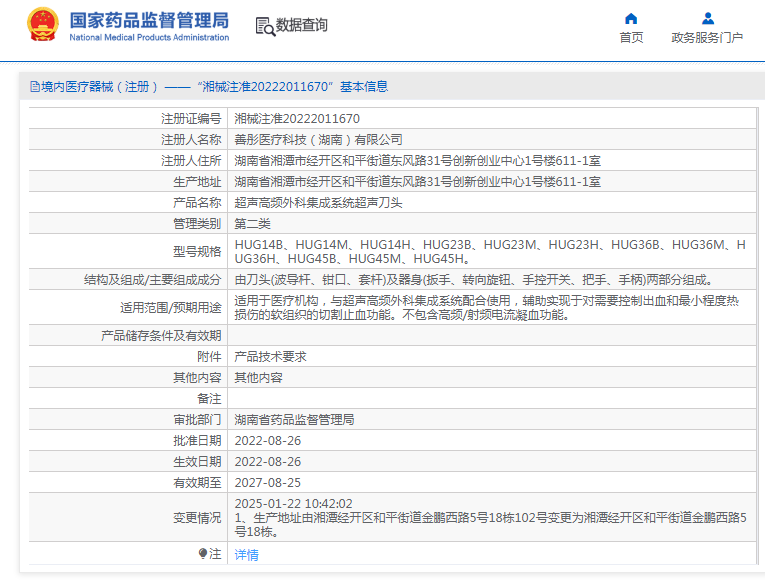Open the 详情 link

point(246,555)
